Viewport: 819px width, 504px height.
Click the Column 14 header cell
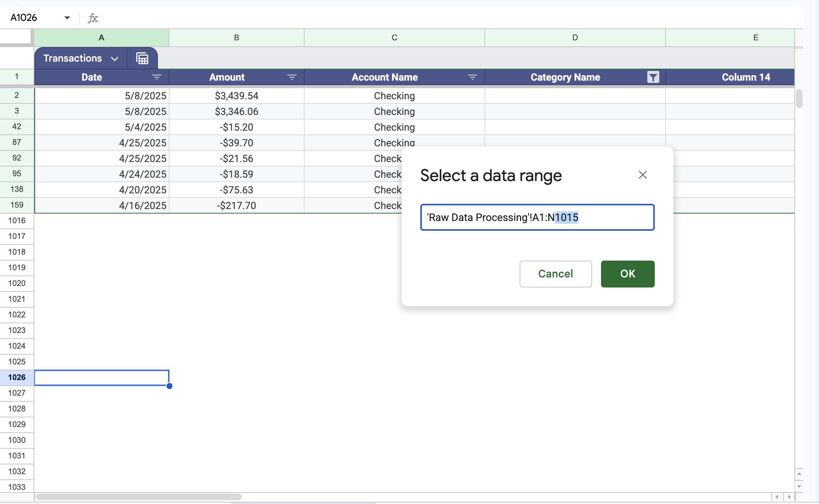click(730, 77)
